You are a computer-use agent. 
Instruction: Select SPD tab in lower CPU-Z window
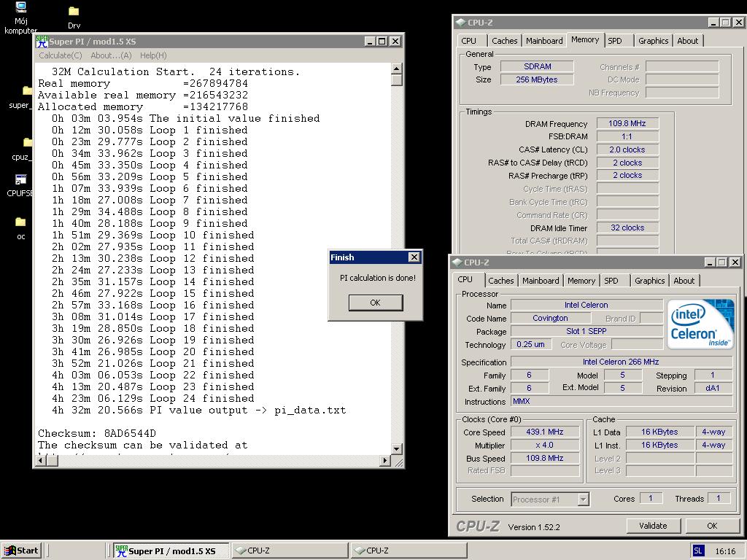[611, 281]
